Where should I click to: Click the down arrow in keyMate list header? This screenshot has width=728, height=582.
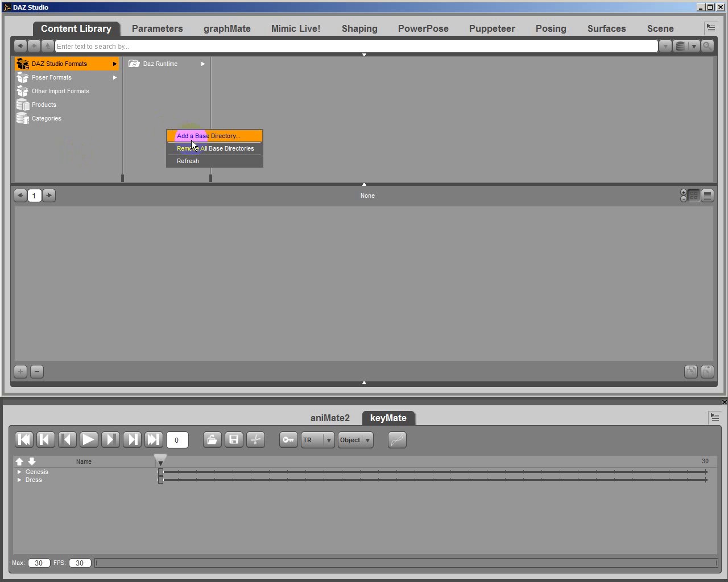point(32,462)
